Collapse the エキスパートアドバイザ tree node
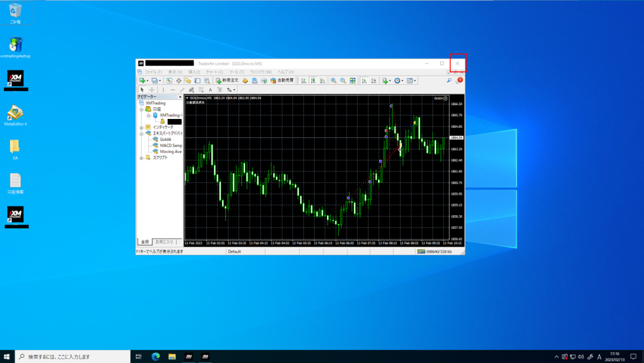The width and height of the screenshot is (644, 363). (142, 133)
